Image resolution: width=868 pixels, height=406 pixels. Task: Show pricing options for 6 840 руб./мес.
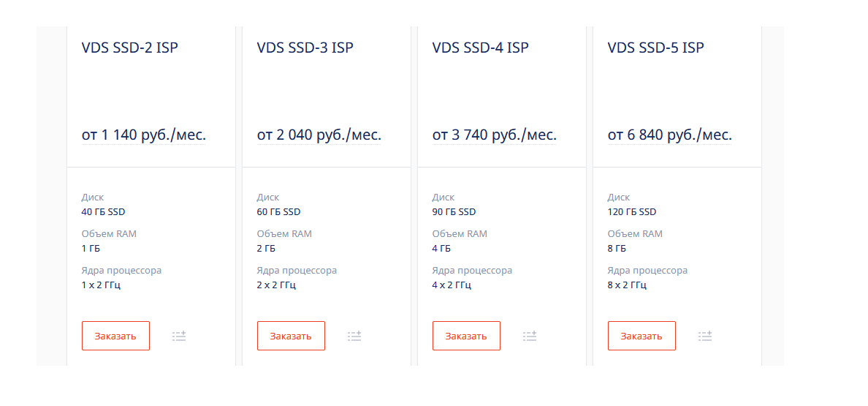coord(670,135)
